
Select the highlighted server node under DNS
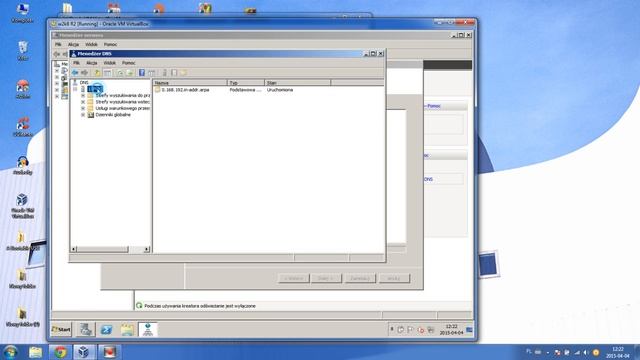(95, 89)
